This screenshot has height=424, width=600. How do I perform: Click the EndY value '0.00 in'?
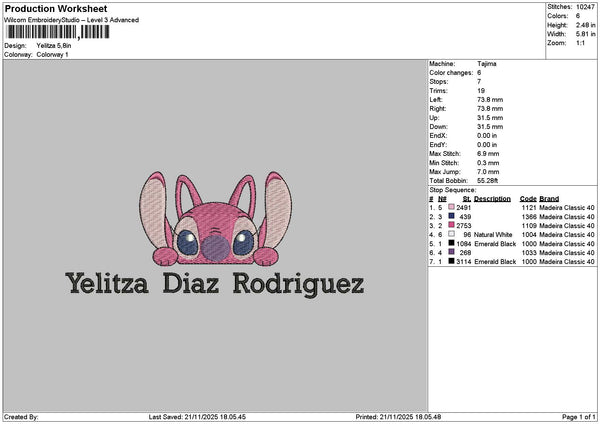487,145
